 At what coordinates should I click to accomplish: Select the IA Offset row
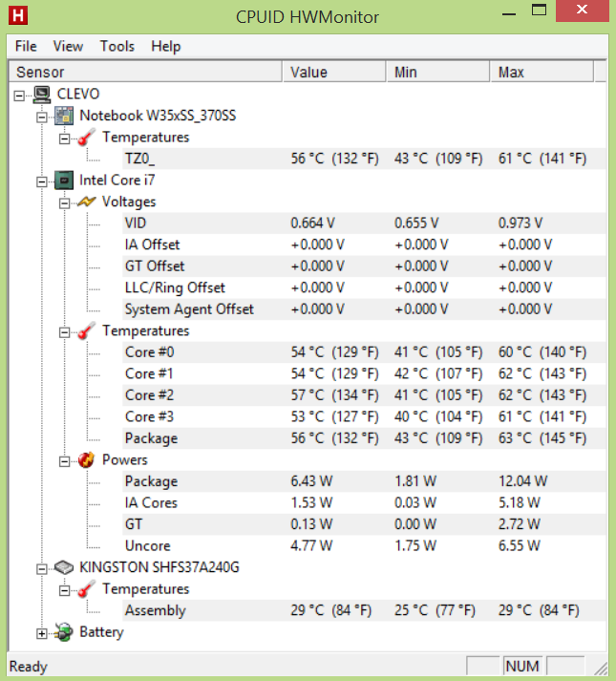tap(365, 245)
